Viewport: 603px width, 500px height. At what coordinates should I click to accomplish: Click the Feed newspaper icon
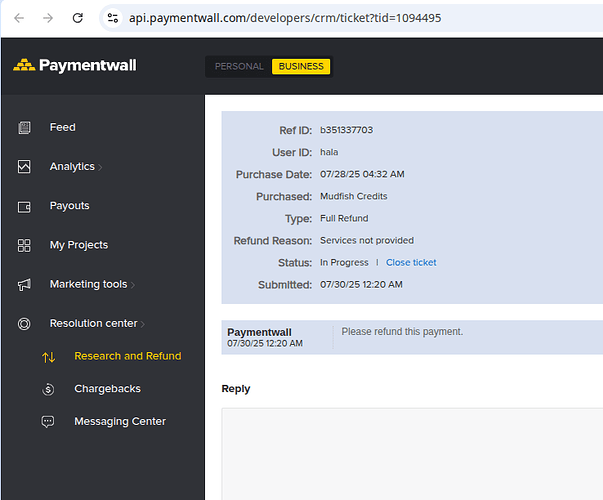point(24,128)
